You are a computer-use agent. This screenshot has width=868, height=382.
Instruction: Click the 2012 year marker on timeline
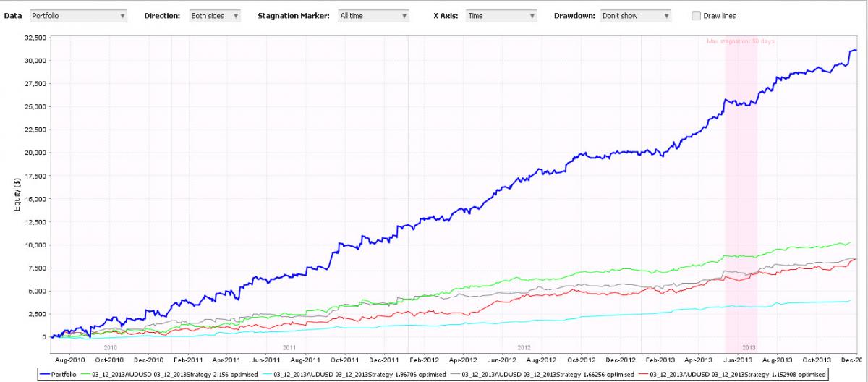click(524, 348)
